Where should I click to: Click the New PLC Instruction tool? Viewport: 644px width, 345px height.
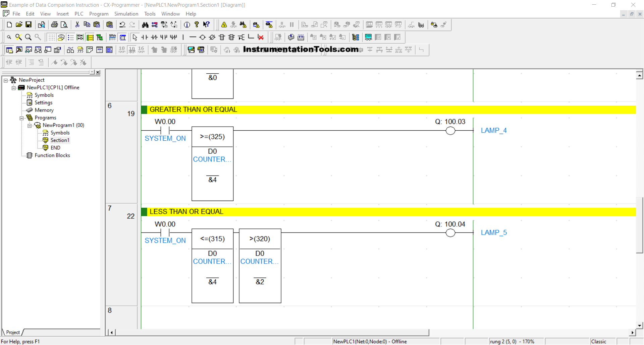coord(222,37)
